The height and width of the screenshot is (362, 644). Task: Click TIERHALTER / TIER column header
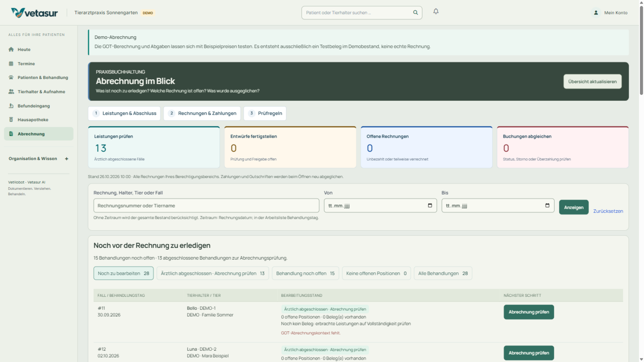[x=204, y=296]
